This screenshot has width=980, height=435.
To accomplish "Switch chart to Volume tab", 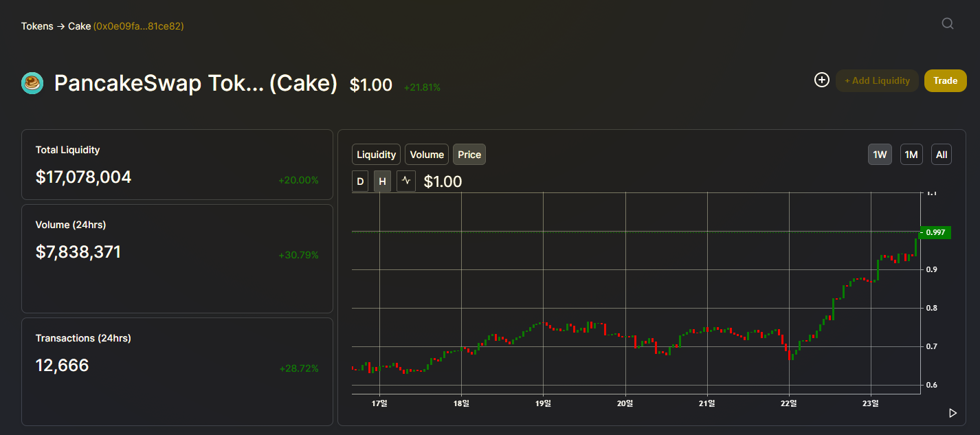I will point(427,155).
